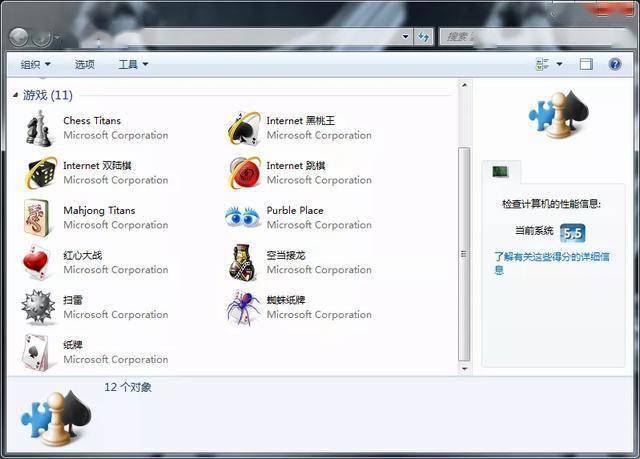Click the 12 个对象 status text

coord(128,387)
